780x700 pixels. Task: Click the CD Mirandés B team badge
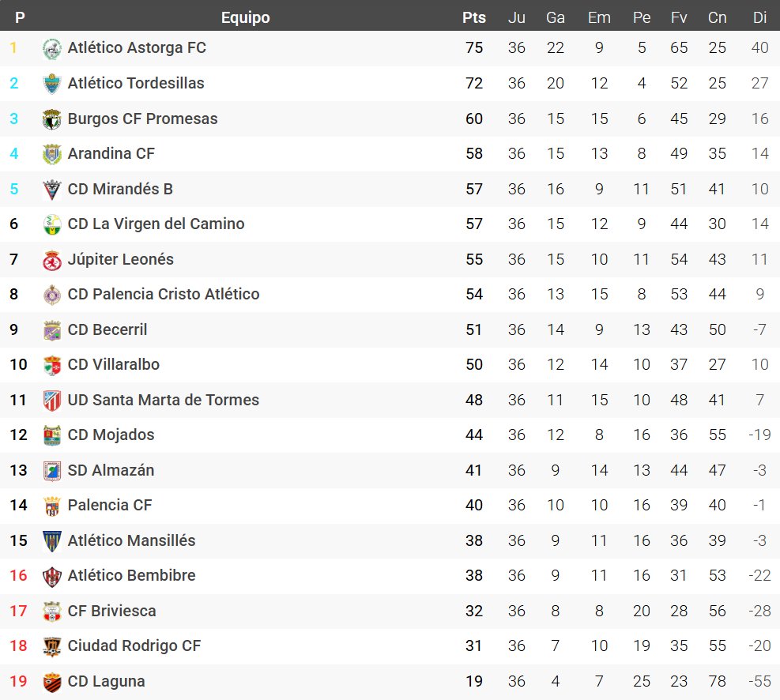tap(51, 190)
